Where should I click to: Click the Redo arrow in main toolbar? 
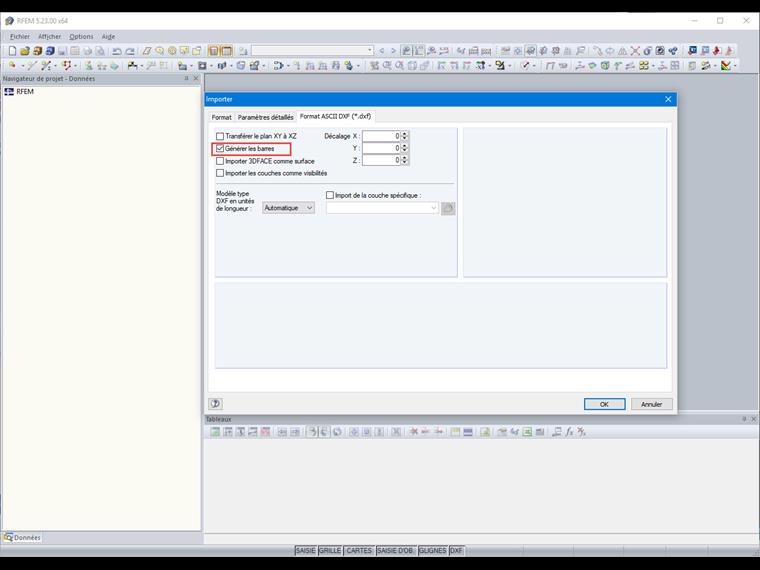[130, 51]
